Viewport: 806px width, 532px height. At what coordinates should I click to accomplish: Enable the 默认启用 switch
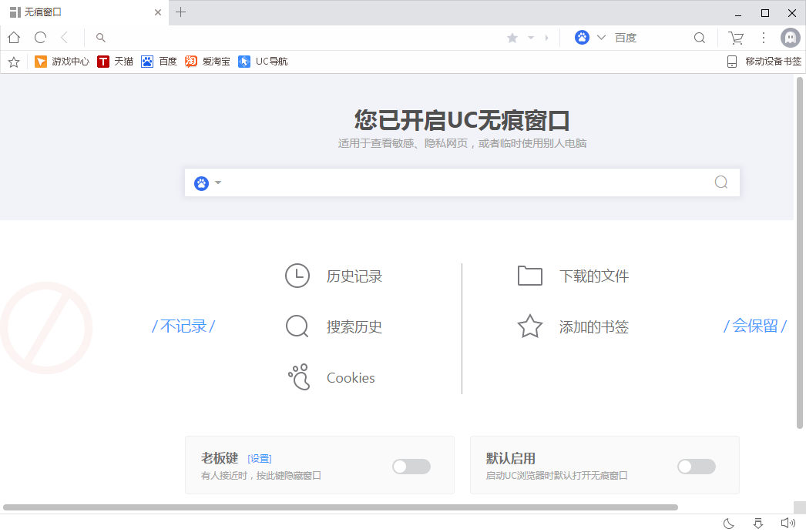tap(696, 467)
